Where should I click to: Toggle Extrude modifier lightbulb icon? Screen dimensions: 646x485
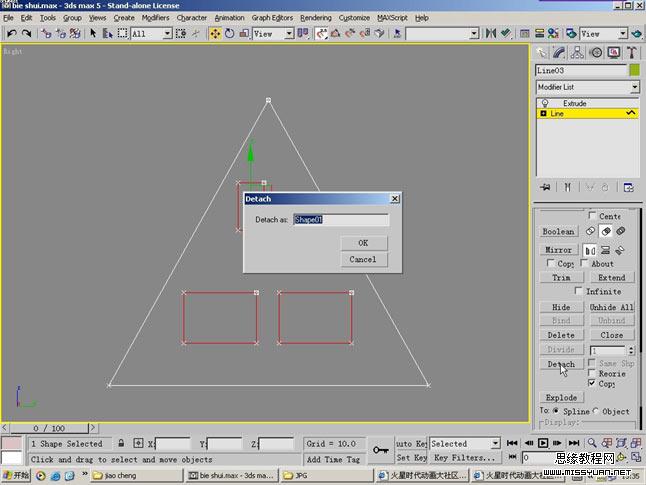pos(545,103)
